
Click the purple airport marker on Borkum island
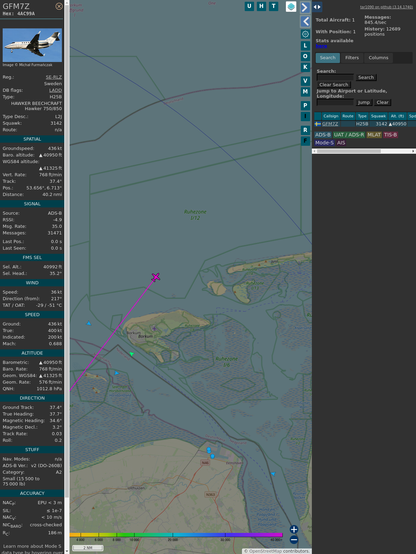[154, 329]
